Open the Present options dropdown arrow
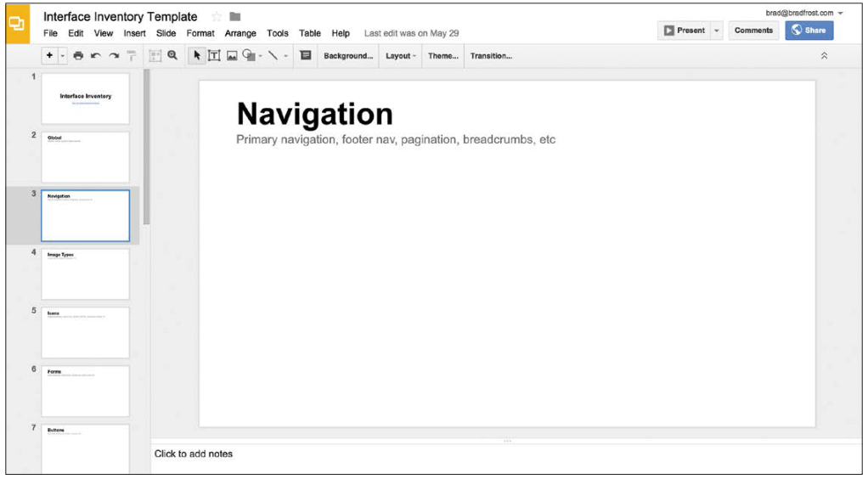Image resolution: width=868 pixels, height=479 pixels. point(716,31)
